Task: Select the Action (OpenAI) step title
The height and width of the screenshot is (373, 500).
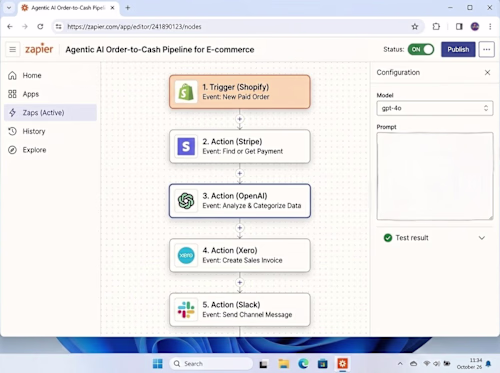Action: (235, 196)
